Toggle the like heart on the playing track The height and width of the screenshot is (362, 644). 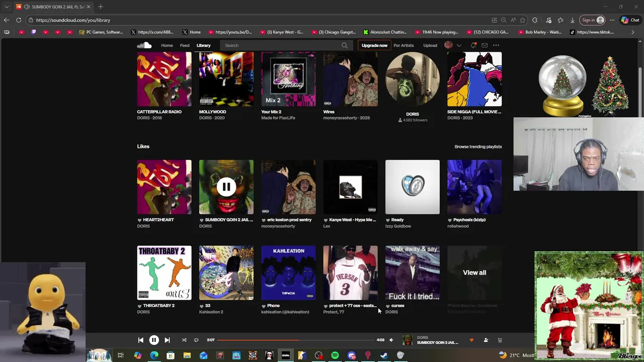[471, 340]
